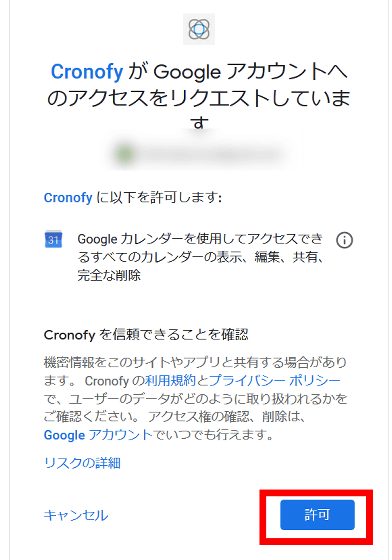
Task: Allow access with the blue 許可 button
Action: click(317, 515)
